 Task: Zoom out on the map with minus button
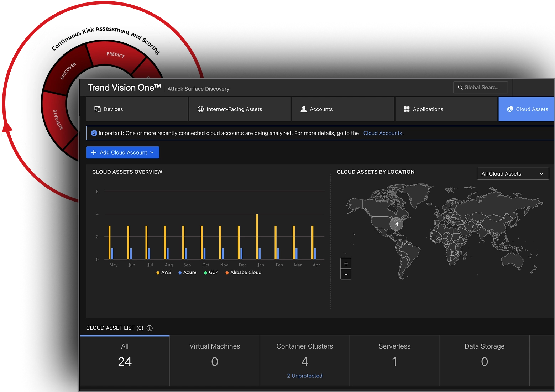(x=346, y=275)
